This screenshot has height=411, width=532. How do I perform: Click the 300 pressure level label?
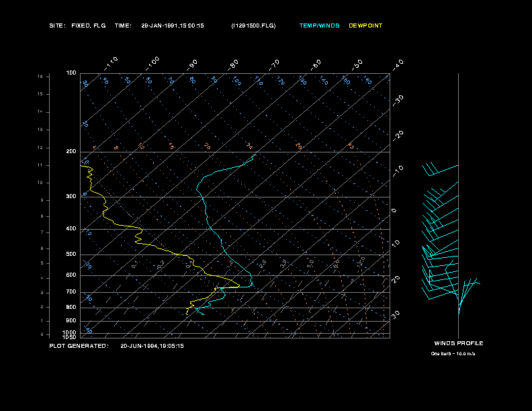tap(71, 196)
